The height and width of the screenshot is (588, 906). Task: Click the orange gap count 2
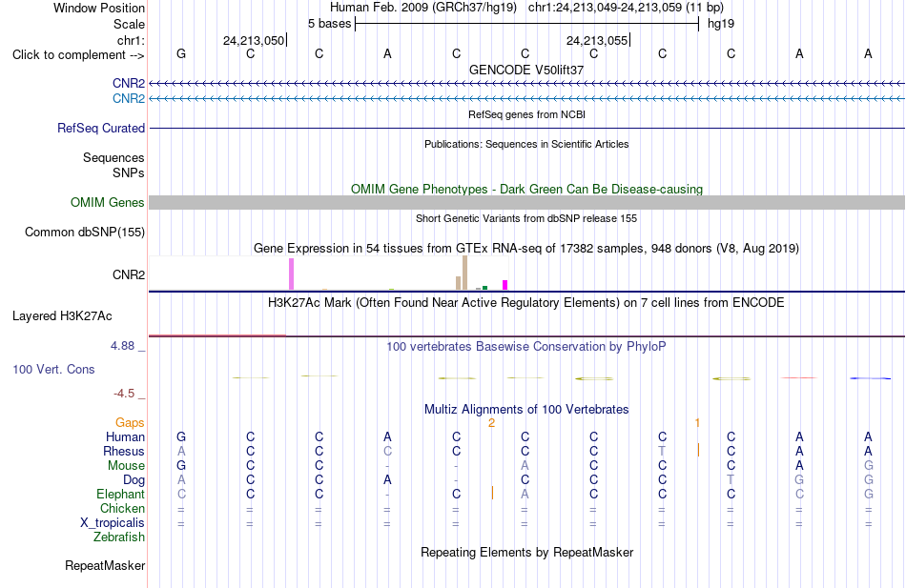point(491,423)
